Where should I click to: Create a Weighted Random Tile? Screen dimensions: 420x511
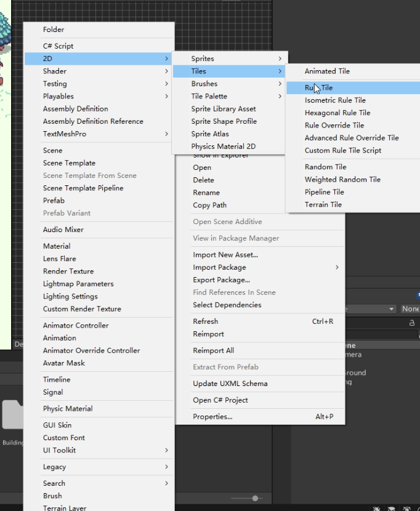coord(353,179)
